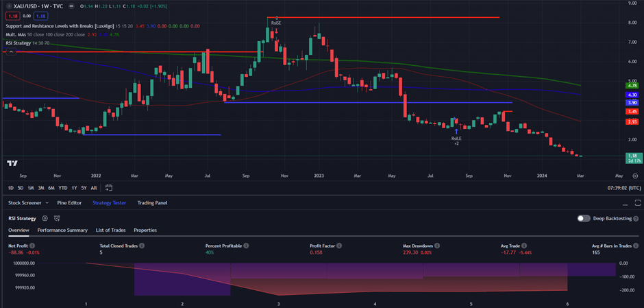Click the Max Drawdown value 239.30
644x308 pixels.
pos(410,252)
